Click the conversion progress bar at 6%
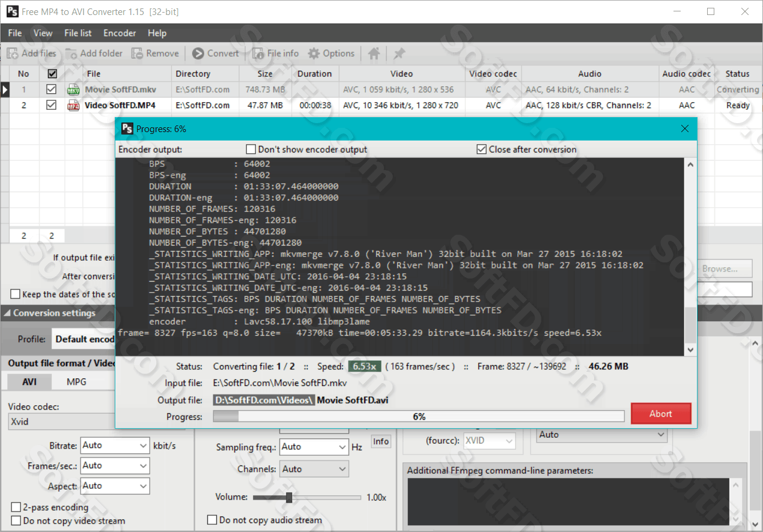 click(x=419, y=417)
